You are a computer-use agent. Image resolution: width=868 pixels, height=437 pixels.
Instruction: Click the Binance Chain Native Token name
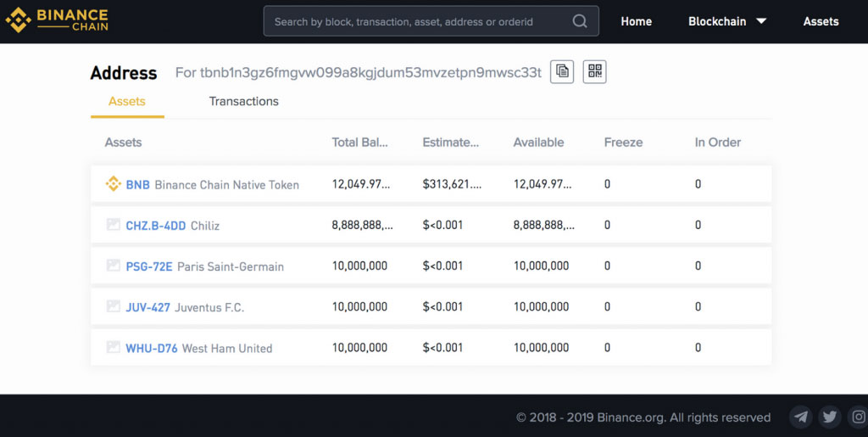[227, 185]
